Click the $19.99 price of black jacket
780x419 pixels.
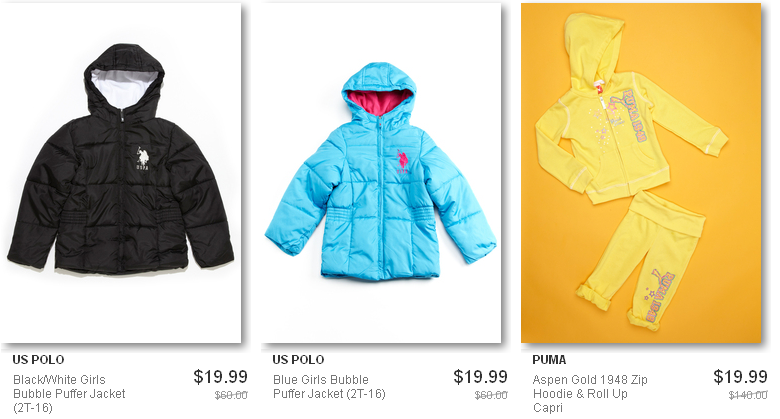point(220,377)
